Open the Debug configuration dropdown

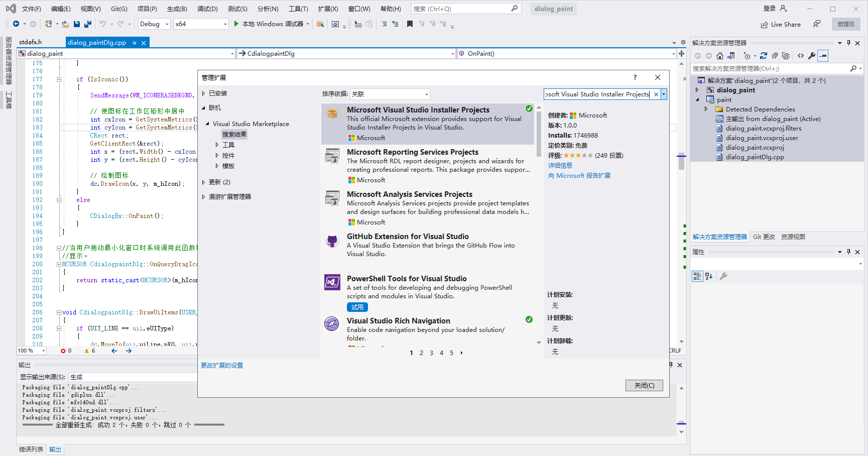pyautogui.click(x=167, y=24)
